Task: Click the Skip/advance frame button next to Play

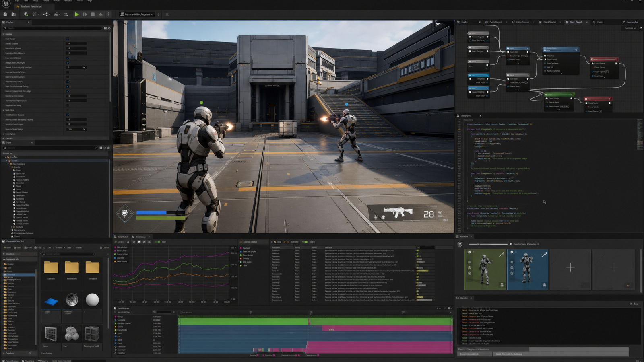Action: 85,14
